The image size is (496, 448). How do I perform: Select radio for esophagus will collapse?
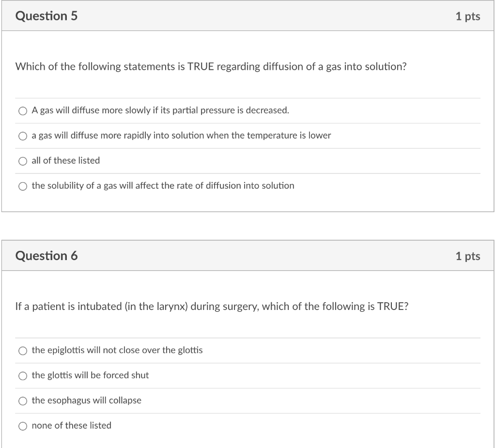point(23,401)
